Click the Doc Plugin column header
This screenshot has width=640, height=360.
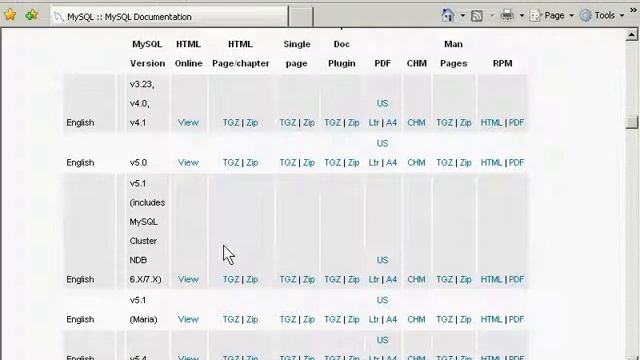coord(342,53)
